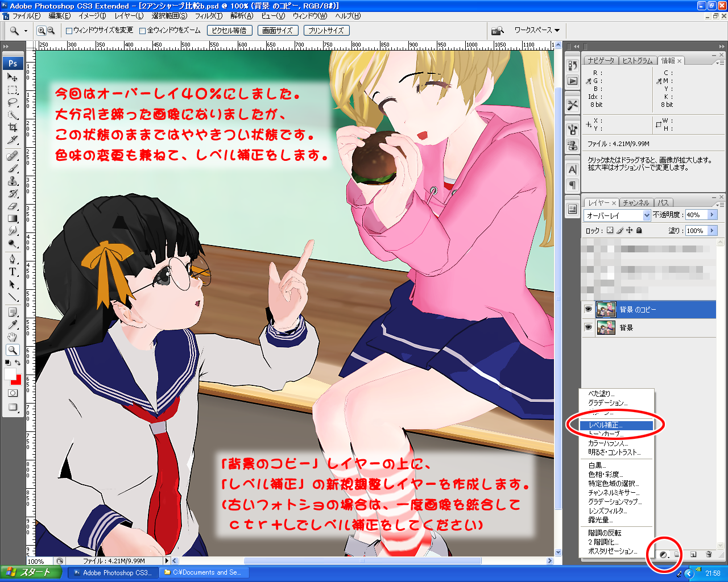Pick the Horizontal Type tool
This screenshot has height=582, width=728.
tap(13, 272)
